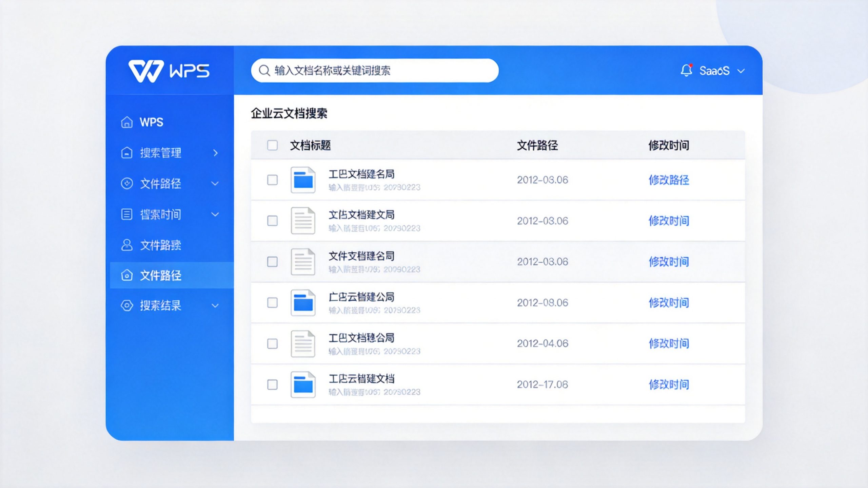The image size is (868, 488).
Task: Click the user icon beside 文件路瘆
Action: click(127, 245)
